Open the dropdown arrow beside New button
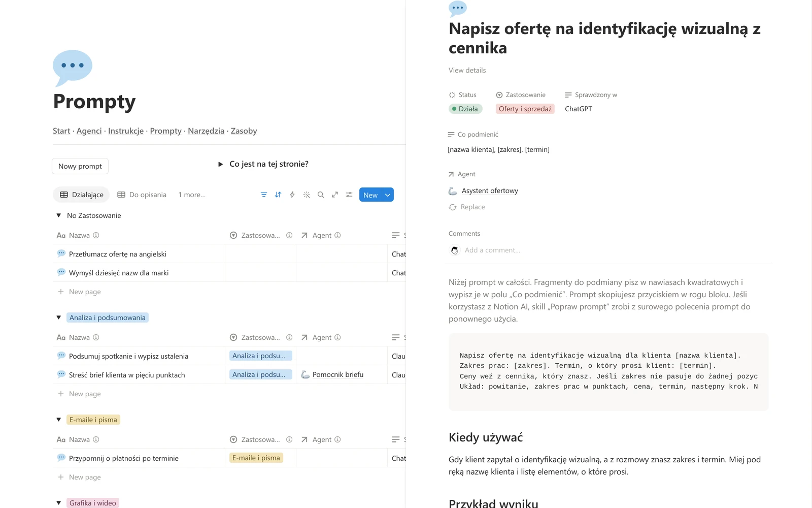 [388, 195]
